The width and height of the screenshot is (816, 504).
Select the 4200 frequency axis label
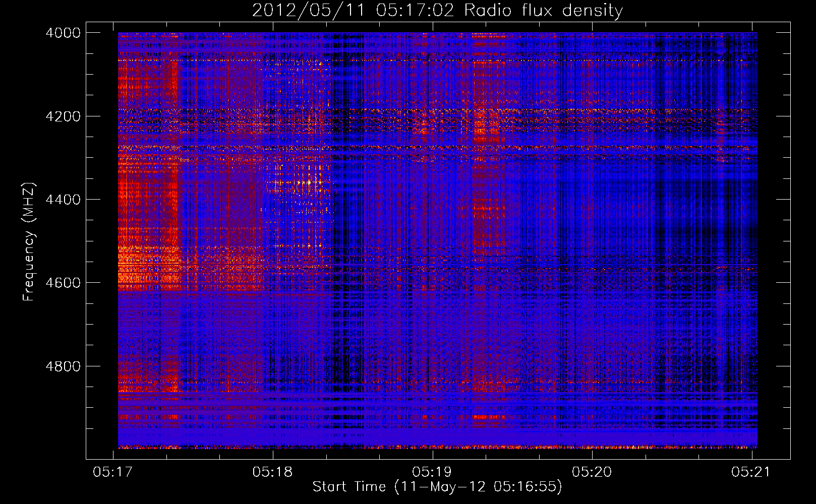[x=63, y=116]
